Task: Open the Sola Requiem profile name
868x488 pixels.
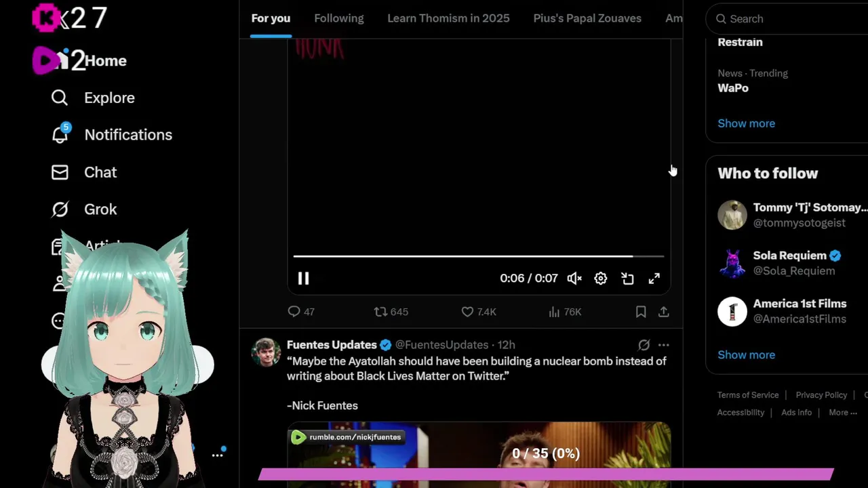Action: [x=790, y=256]
